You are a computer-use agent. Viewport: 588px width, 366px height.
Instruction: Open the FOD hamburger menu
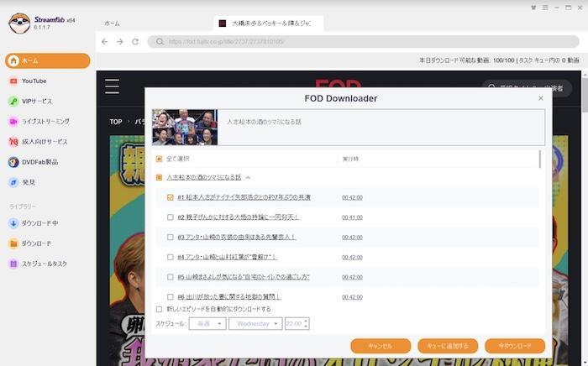click(x=112, y=86)
